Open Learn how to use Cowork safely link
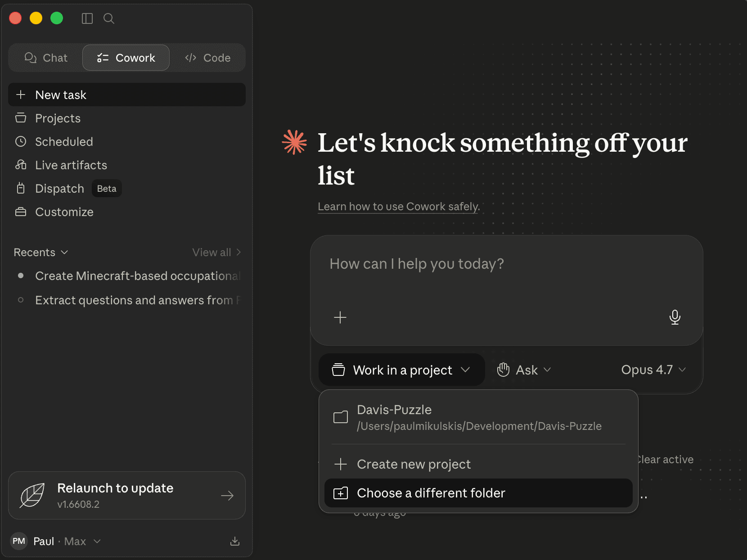Image resolution: width=747 pixels, height=560 pixels. click(399, 206)
